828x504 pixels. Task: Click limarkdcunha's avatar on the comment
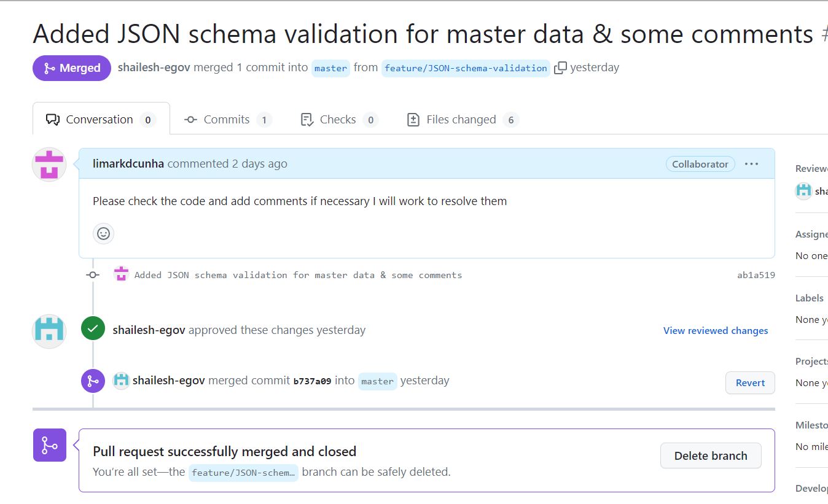click(49, 164)
